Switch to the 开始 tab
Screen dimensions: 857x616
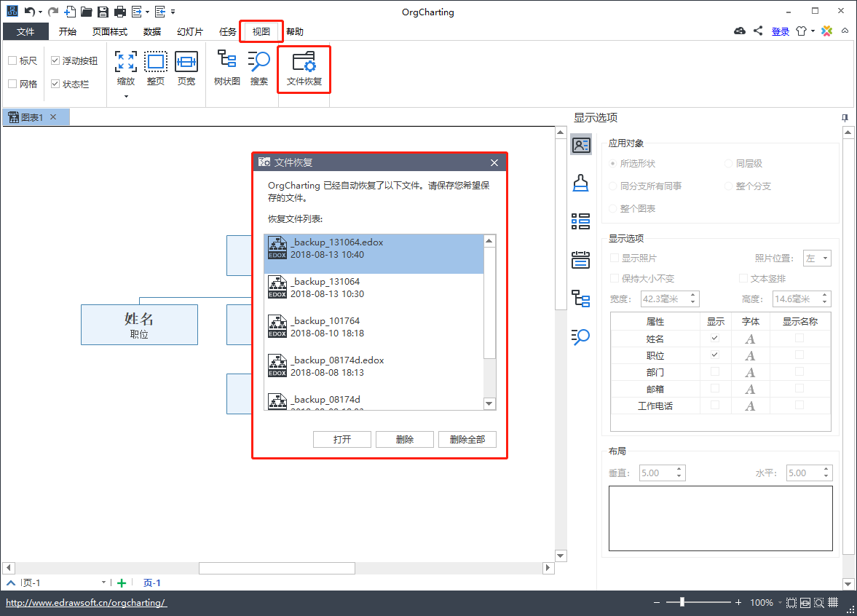68,32
